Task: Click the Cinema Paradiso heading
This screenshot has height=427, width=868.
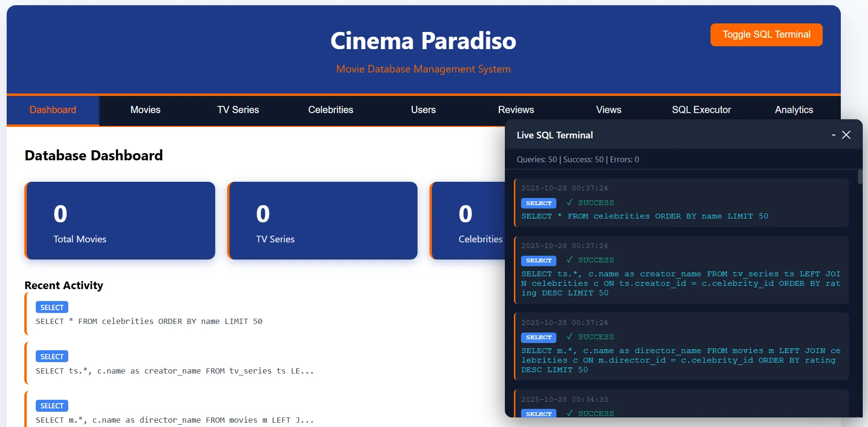Action: coord(423,41)
